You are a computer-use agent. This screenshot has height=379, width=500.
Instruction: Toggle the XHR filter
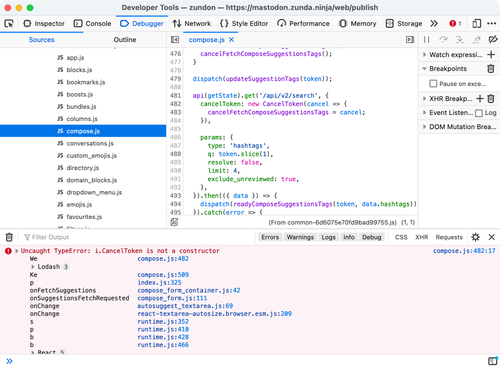coord(421,237)
